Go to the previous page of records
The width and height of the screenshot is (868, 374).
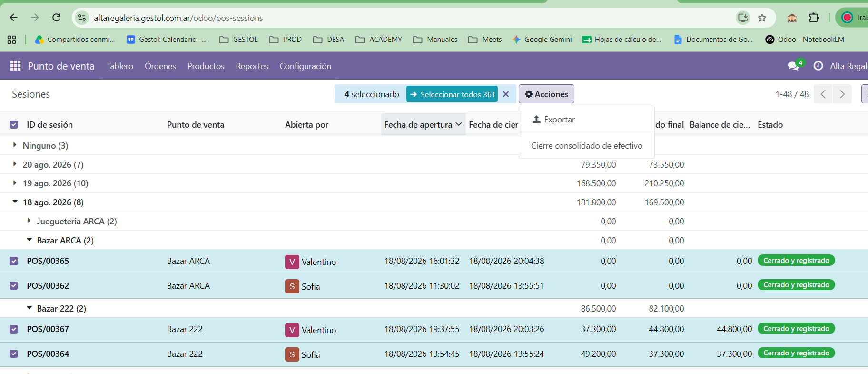point(823,94)
